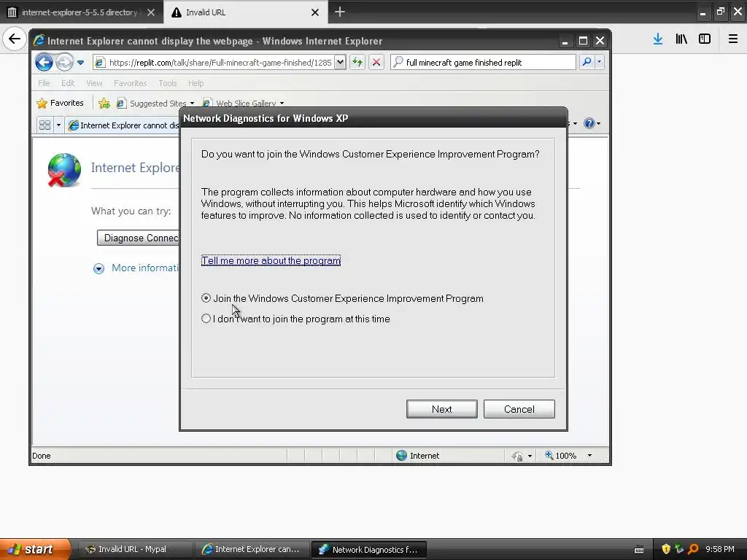Open the File menu in Internet Explorer
The height and width of the screenshot is (560, 747).
[x=44, y=83]
